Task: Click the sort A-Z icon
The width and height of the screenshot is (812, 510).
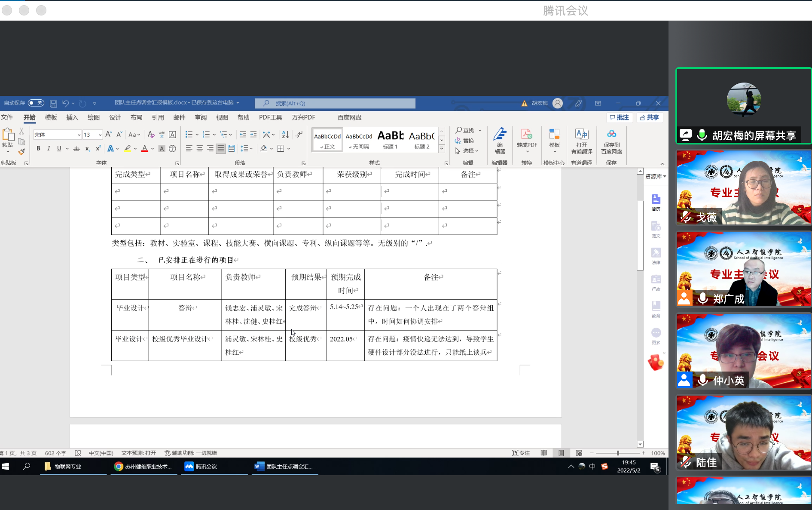Action: 285,135
